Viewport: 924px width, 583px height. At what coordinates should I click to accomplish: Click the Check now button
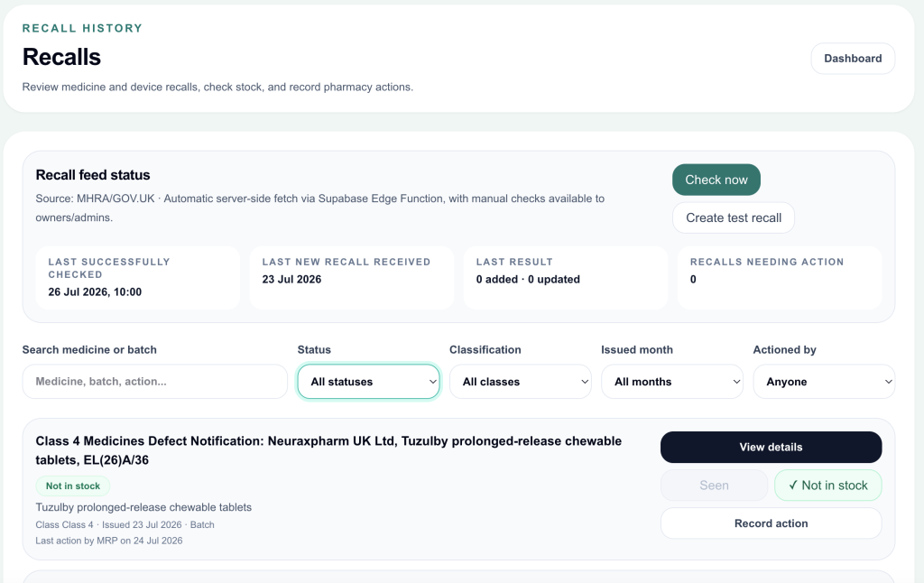(716, 180)
